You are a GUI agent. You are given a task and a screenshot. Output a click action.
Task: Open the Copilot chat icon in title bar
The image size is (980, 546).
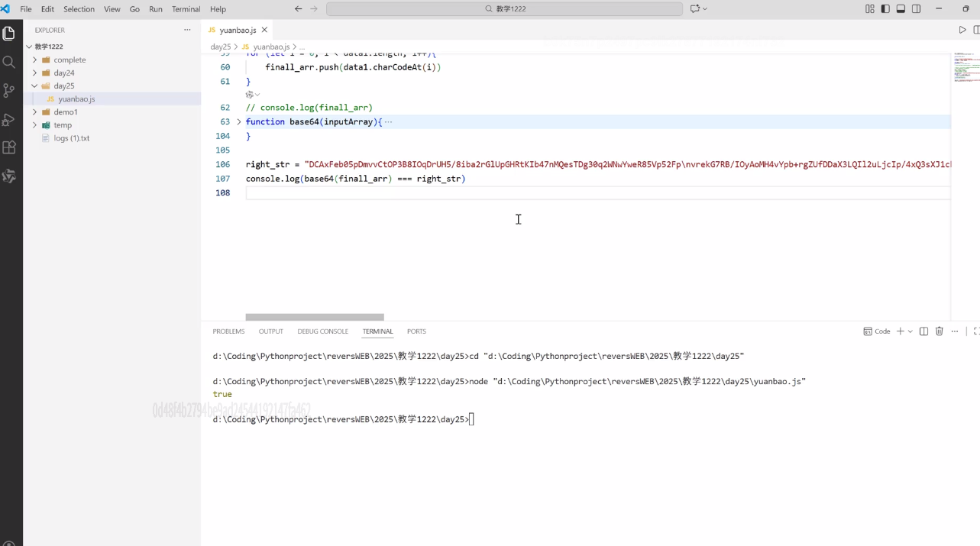tap(694, 9)
